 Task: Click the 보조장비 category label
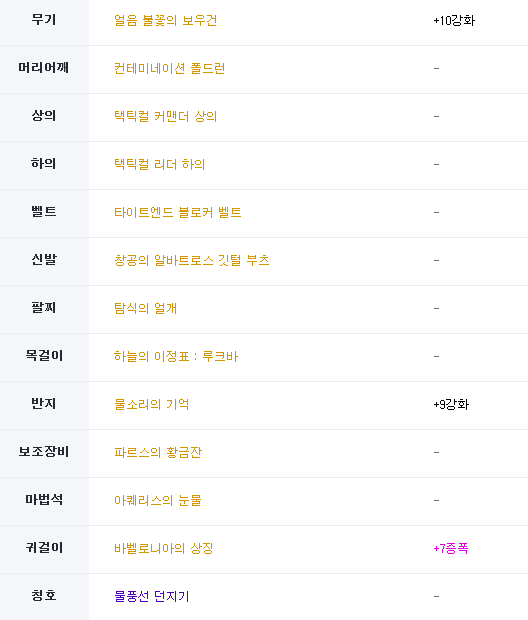[44, 452]
